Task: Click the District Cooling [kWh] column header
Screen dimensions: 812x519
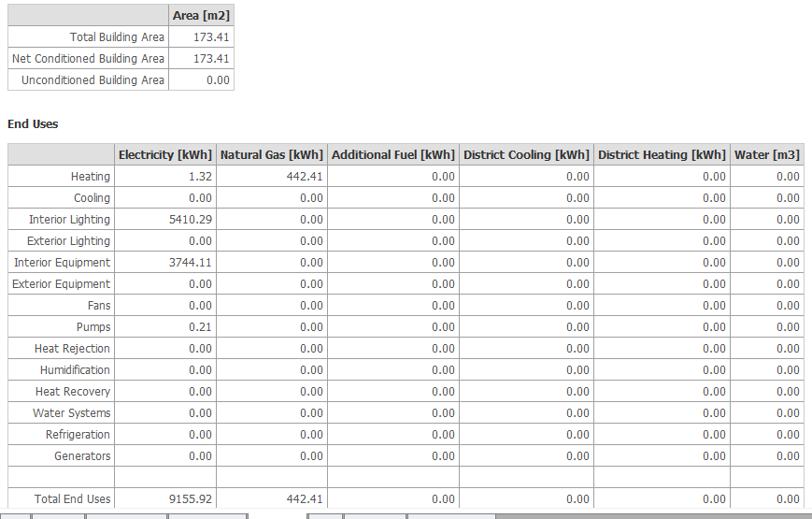Action: point(526,155)
